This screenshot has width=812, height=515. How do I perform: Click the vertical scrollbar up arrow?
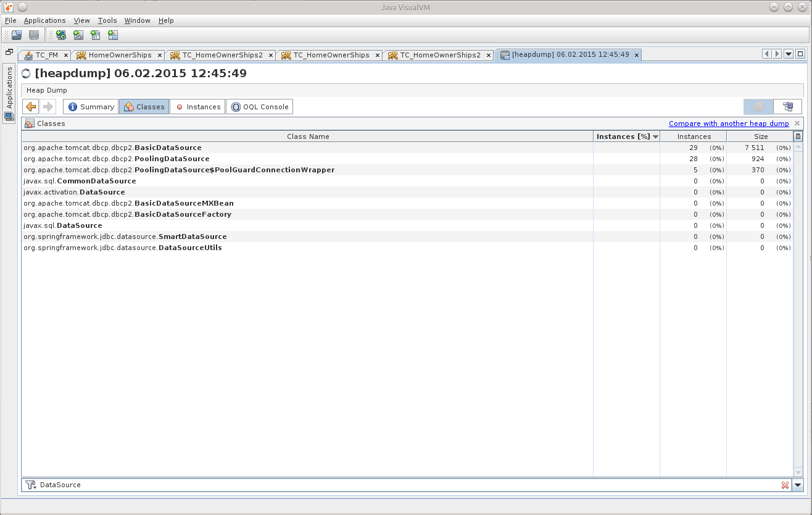(798, 148)
